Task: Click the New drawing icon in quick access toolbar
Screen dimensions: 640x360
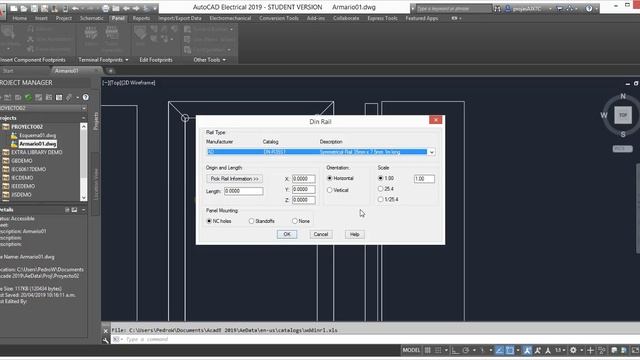Action: pos(14,8)
